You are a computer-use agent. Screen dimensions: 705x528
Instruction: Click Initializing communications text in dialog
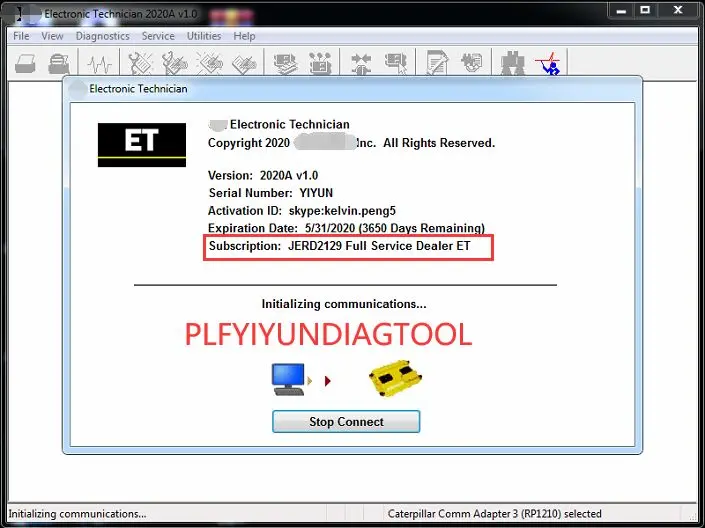pyautogui.click(x=344, y=304)
